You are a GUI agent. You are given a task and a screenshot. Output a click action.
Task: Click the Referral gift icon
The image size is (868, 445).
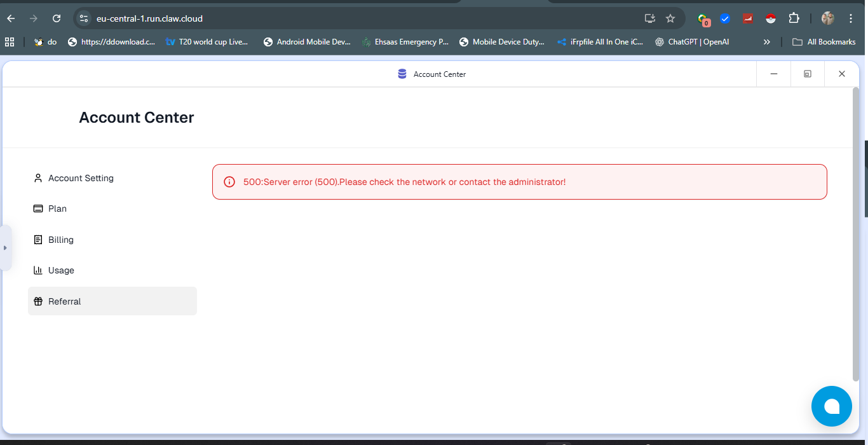pyautogui.click(x=38, y=301)
